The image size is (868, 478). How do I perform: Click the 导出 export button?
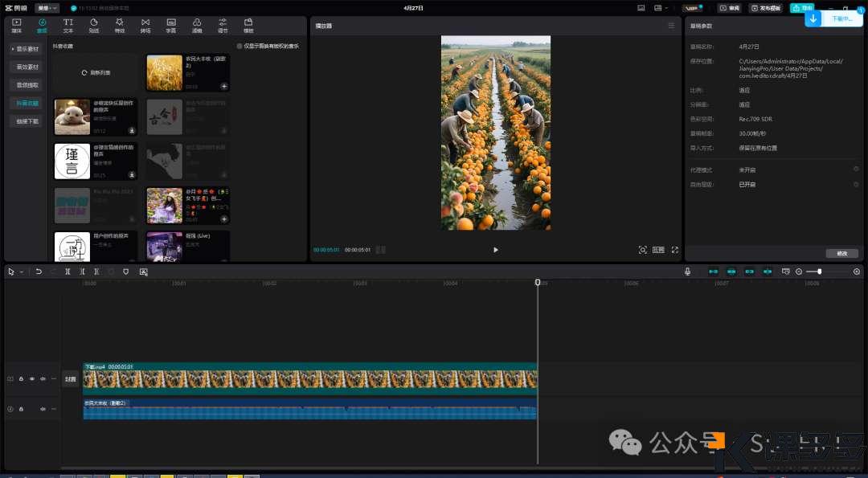coord(800,8)
